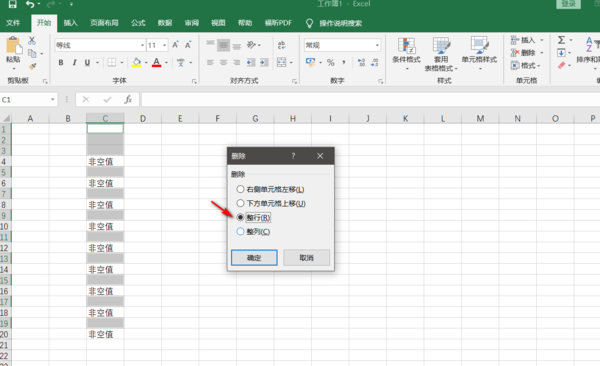The image size is (600, 366).
Task: Click the Orientation text angle icon
Action: coord(251,45)
